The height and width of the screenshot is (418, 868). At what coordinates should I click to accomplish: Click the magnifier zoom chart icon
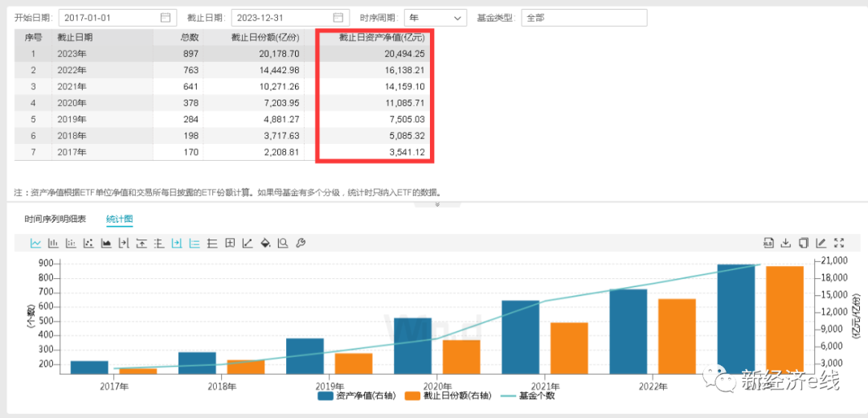pyautogui.click(x=283, y=243)
